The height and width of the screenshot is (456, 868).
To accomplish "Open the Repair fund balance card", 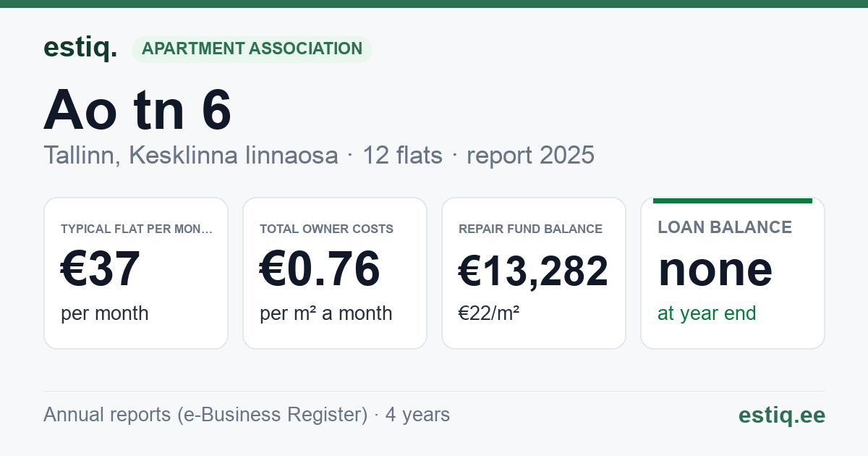I will pos(534,273).
